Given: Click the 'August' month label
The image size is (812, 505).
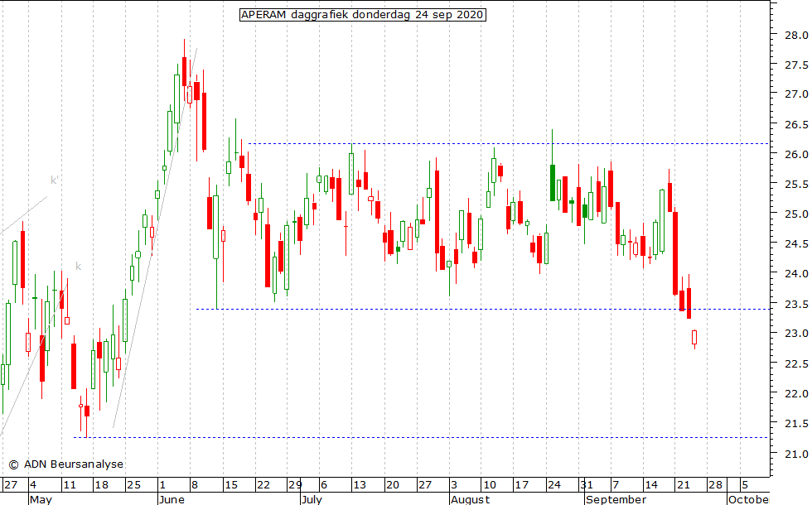Looking at the screenshot, I should (x=471, y=499).
